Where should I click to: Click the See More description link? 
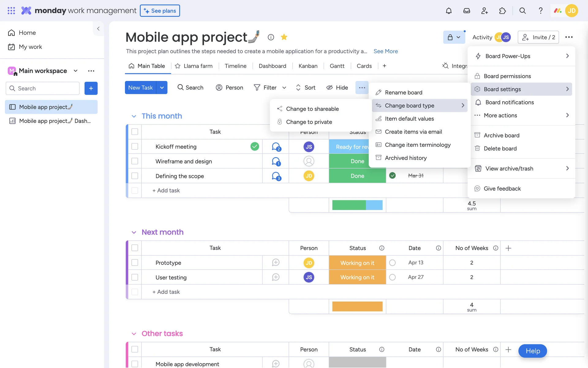(386, 51)
